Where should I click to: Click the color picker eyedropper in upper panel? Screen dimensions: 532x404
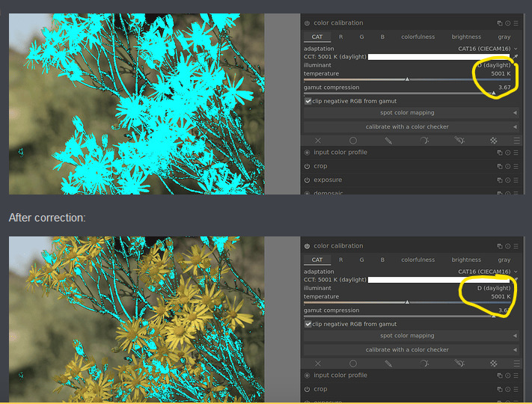[x=515, y=57]
